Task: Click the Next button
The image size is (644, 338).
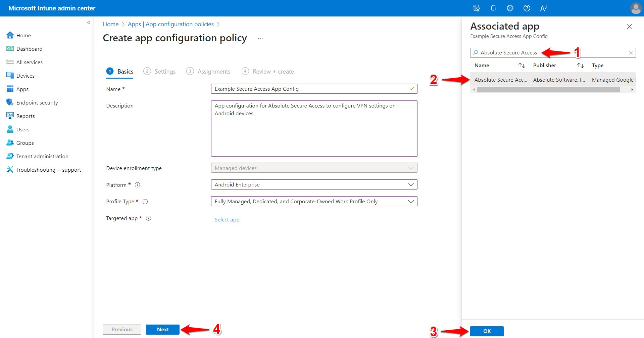Action: point(162,329)
